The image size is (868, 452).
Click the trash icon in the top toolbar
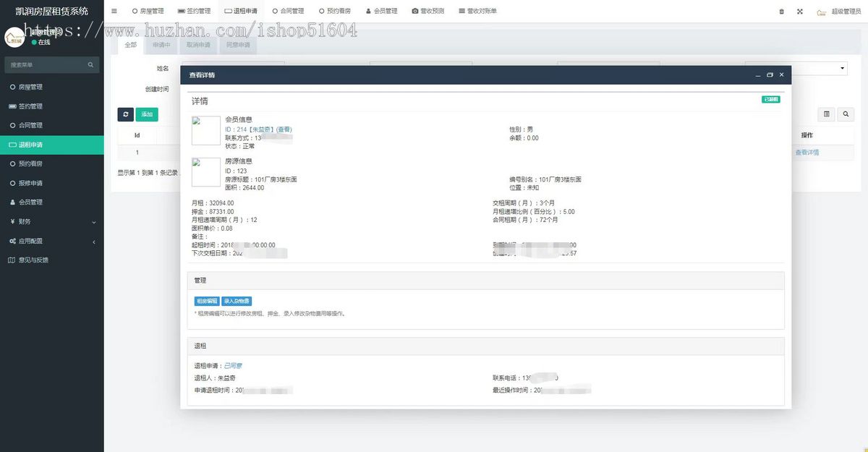(x=783, y=11)
